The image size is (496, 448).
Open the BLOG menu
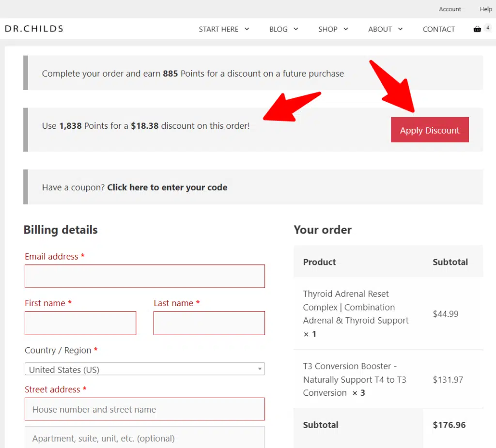point(279,29)
